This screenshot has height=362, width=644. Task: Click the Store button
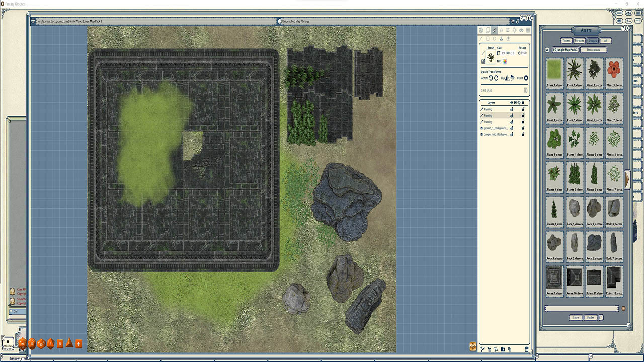click(575, 318)
